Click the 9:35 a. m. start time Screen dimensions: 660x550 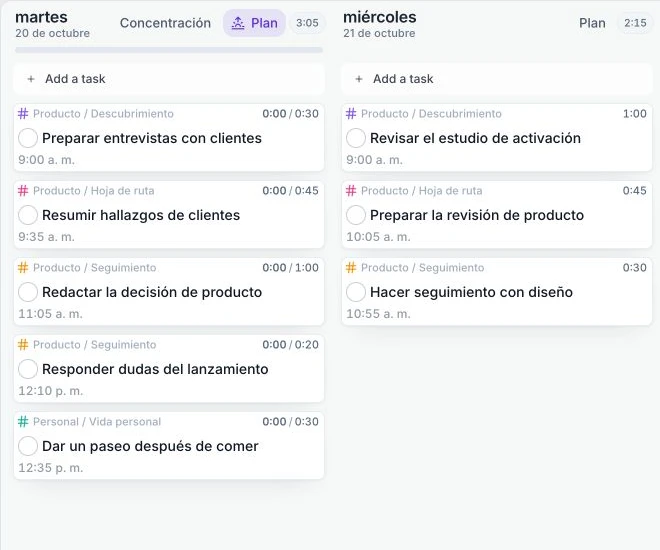(x=46, y=237)
